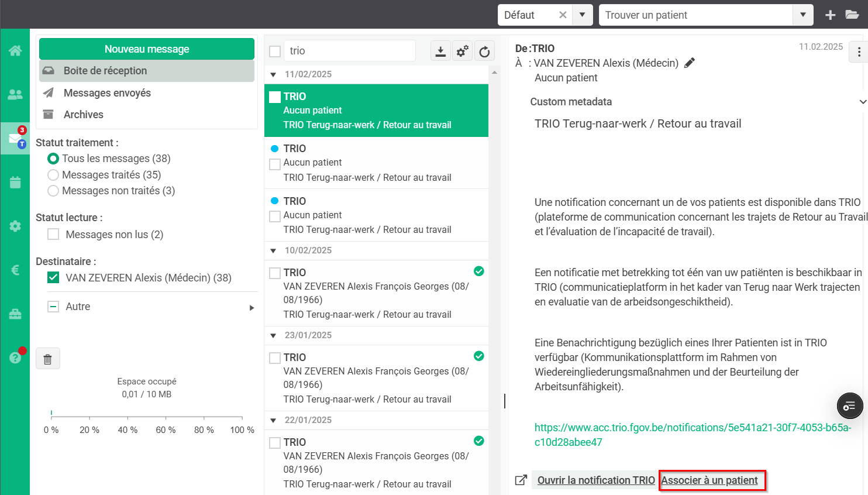Collapse the 23/01/2025 date group
Image resolution: width=868 pixels, height=495 pixels.
pyautogui.click(x=273, y=336)
